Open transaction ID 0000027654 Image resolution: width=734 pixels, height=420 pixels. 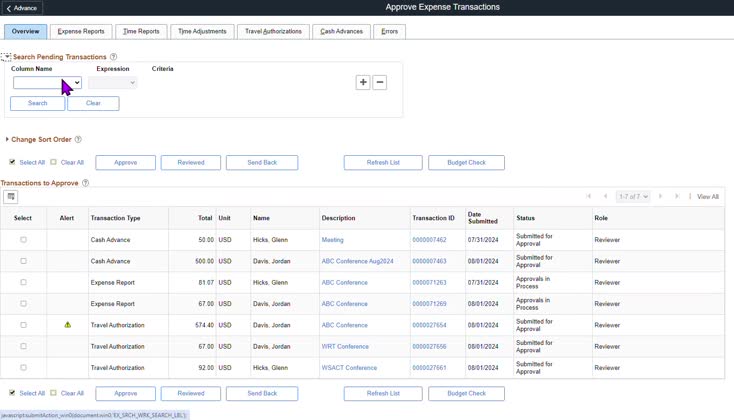point(429,325)
